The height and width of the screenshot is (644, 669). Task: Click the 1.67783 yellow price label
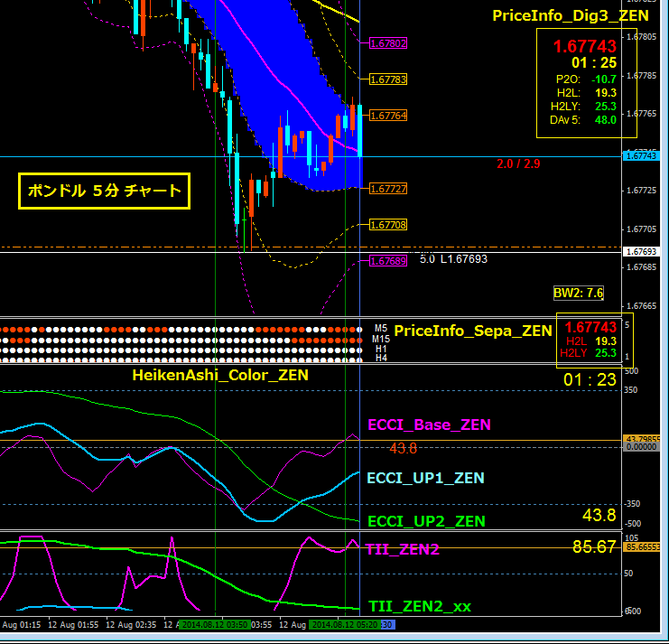[x=388, y=79]
